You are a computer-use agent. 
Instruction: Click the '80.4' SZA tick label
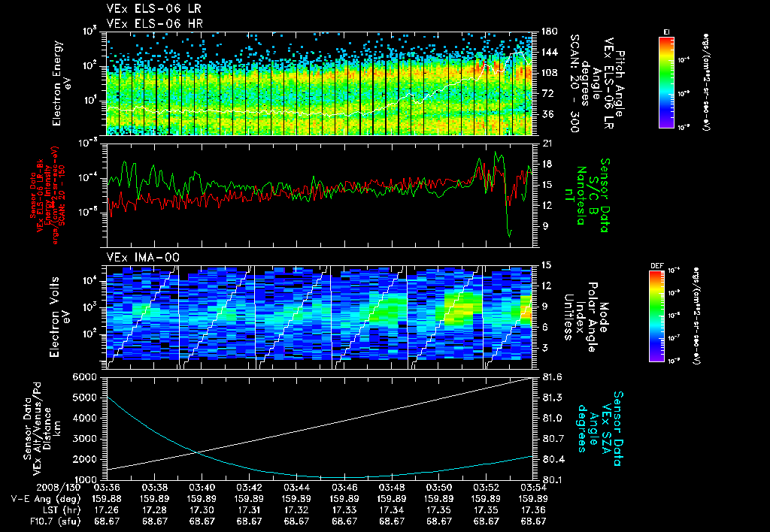coord(553,459)
